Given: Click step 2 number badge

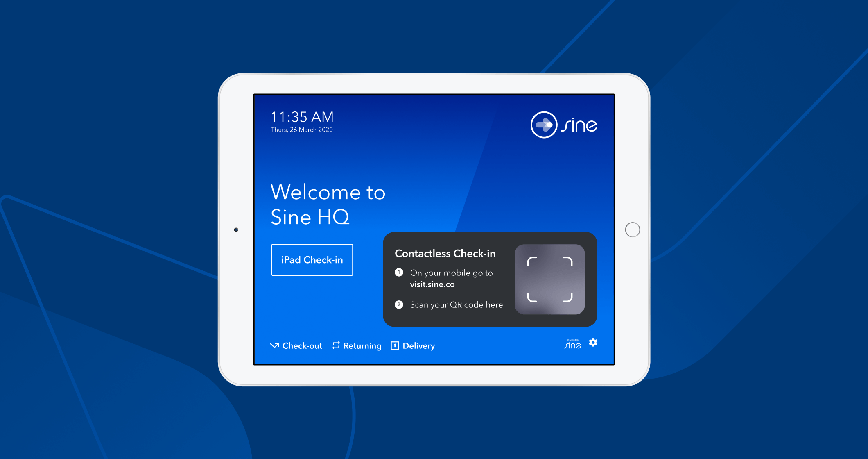Looking at the screenshot, I should [399, 304].
